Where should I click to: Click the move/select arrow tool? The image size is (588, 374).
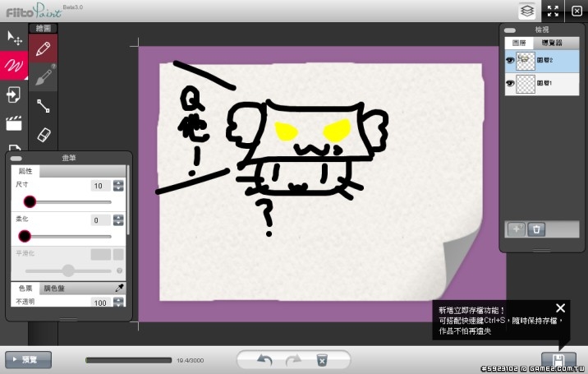(x=13, y=38)
